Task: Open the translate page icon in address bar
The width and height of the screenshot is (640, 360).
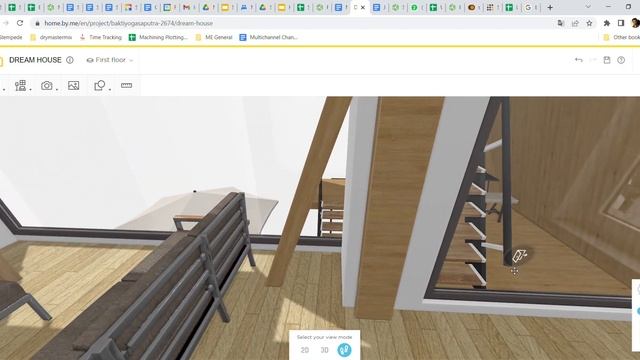Action: pos(561,23)
